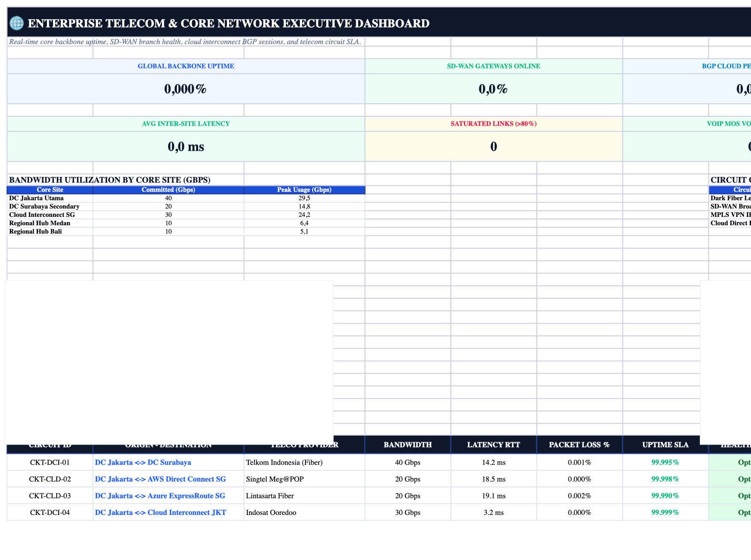
Task: Select circuit ID CKT-CLD-02
Action: tap(50, 479)
